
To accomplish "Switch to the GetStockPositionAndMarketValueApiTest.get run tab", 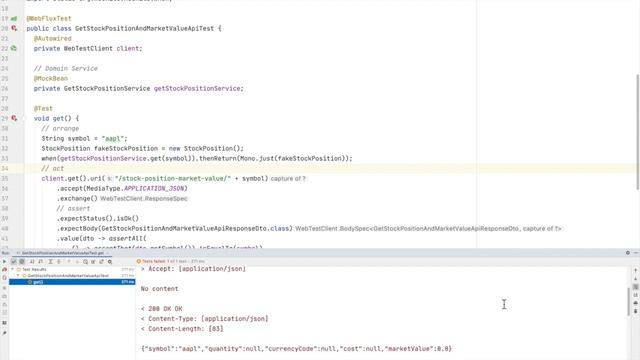I will (62, 253).
